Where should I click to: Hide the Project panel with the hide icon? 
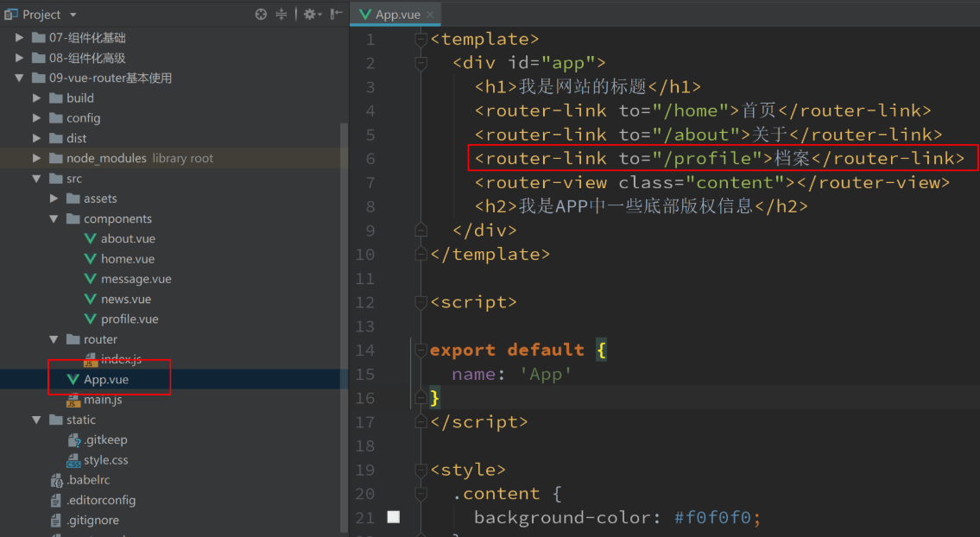pos(336,14)
